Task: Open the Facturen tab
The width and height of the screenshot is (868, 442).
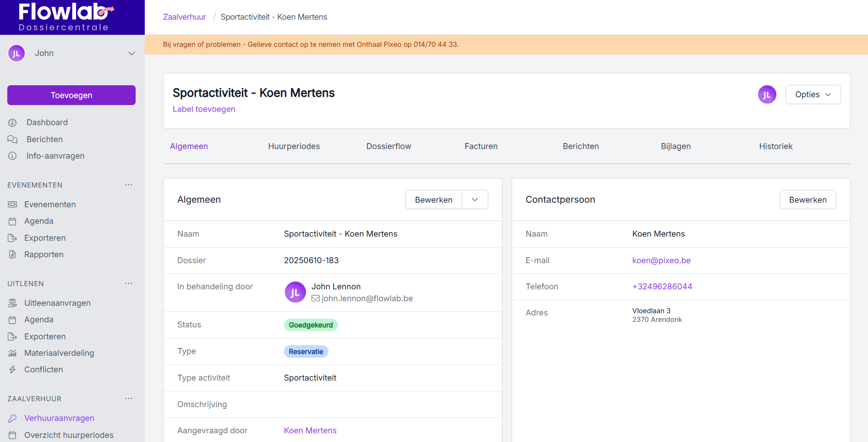Action: [x=480, y=146]
